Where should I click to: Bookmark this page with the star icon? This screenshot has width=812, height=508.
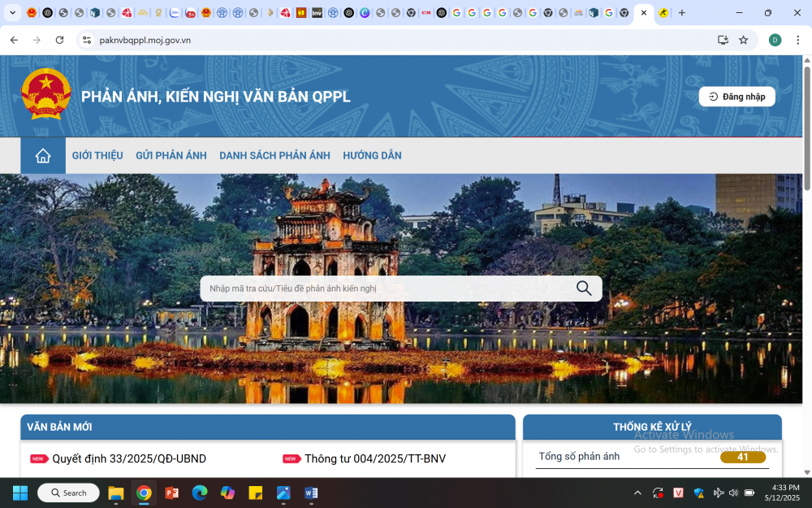click(743, 40)
